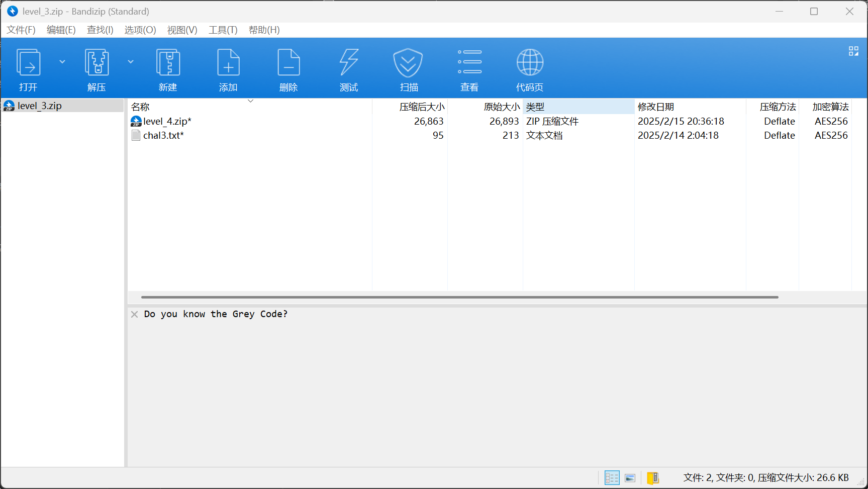Switch to details list view icon in status bar
This screenshot has width=868, height=489.
click(x=612, y=478)
